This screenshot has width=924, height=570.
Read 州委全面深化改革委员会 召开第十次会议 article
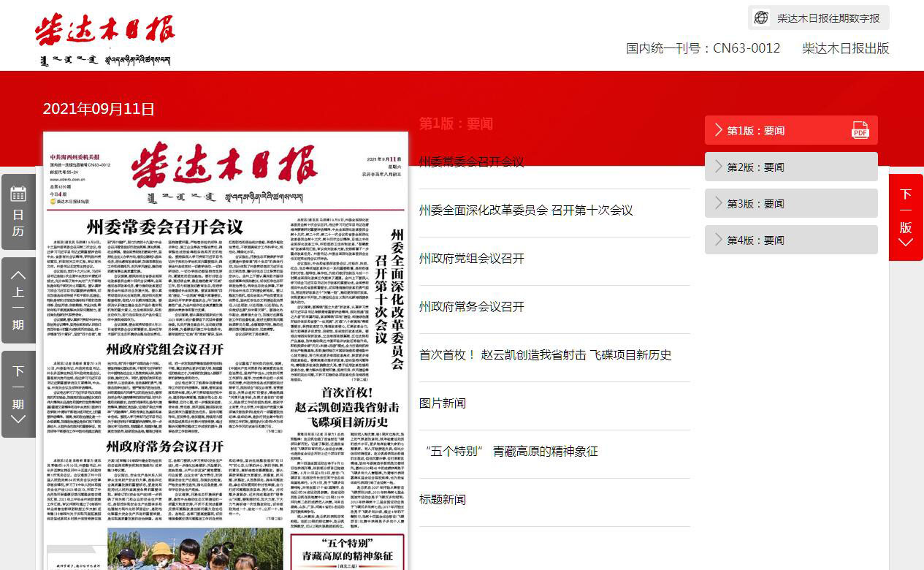click(x=525, y=210)
